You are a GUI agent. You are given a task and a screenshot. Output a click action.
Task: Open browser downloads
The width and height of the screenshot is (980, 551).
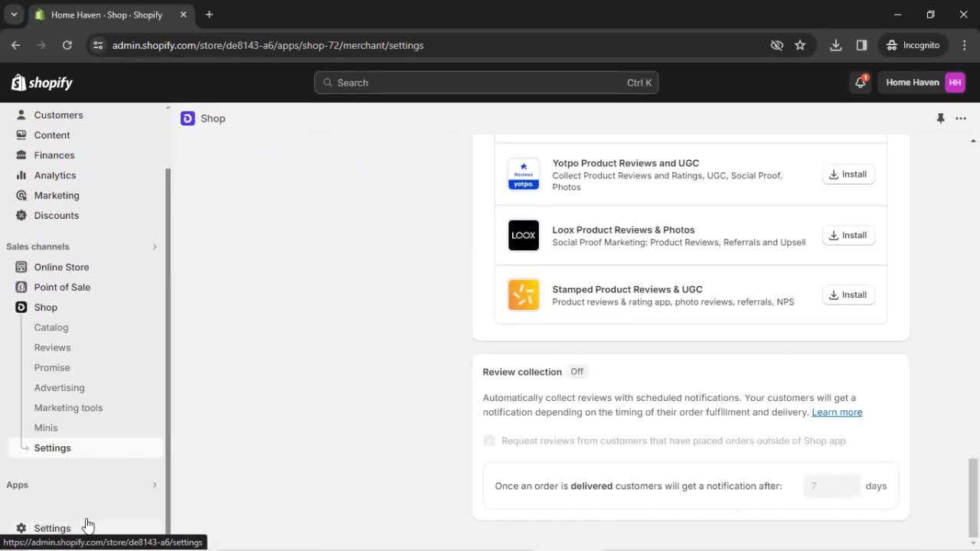pos(836,45)
